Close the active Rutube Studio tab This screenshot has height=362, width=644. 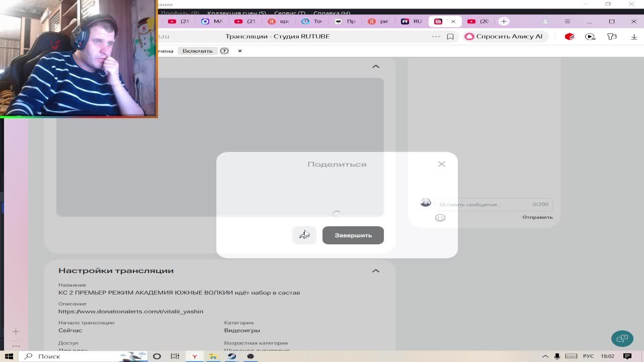click(453, 21)
